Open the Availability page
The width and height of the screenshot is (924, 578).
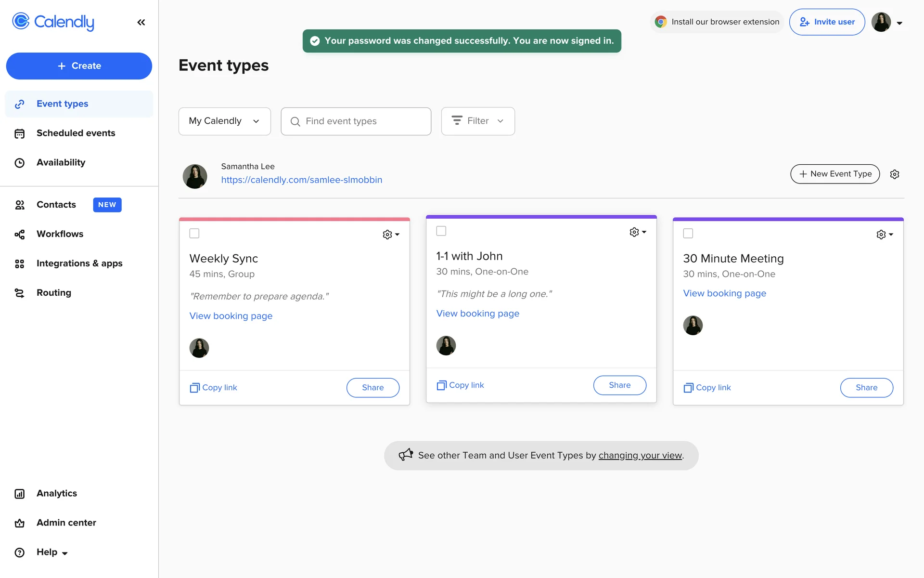click(61, 163)
